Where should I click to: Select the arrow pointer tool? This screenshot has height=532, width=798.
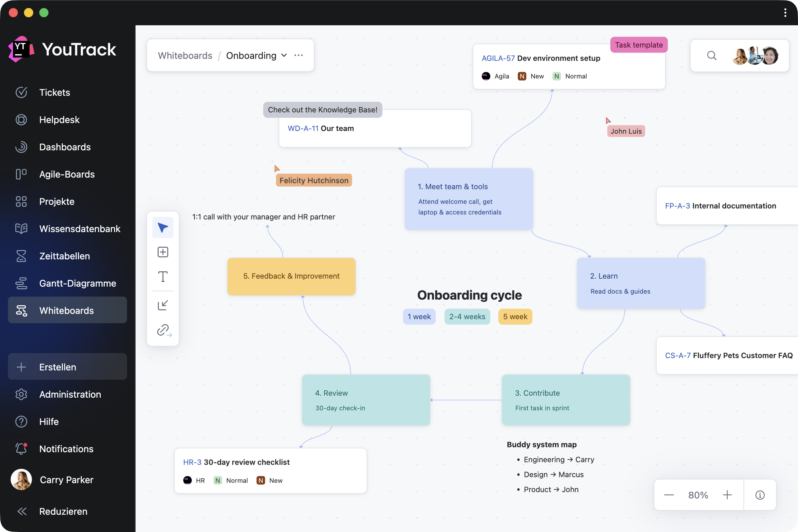[163, 227]
